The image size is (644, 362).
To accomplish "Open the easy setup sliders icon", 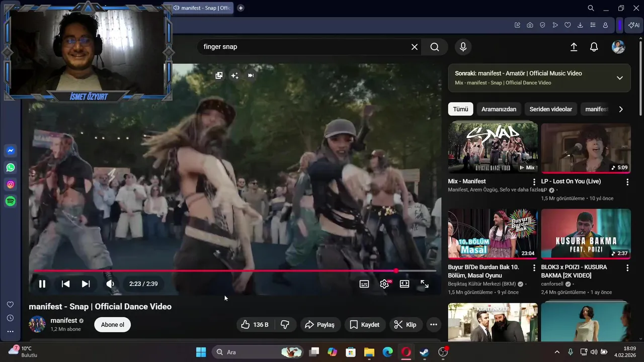I will [593, 25].
